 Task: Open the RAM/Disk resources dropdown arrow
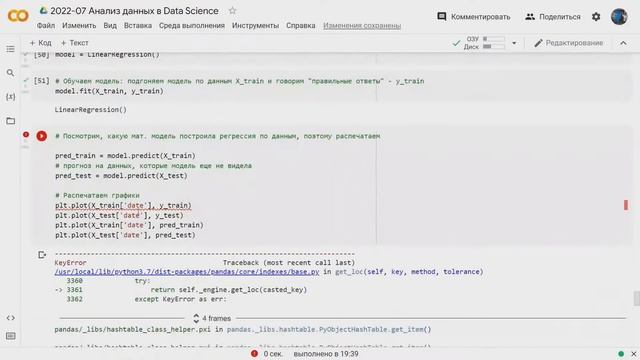coord(514,43)
